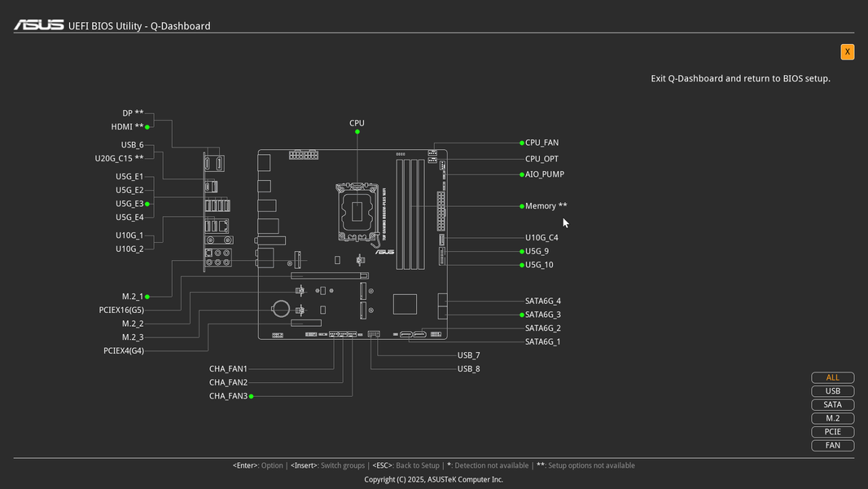The width and height of the screenshot is (868, 489).
Task: Filter the board view by SATA
Action: pos(832,405)
